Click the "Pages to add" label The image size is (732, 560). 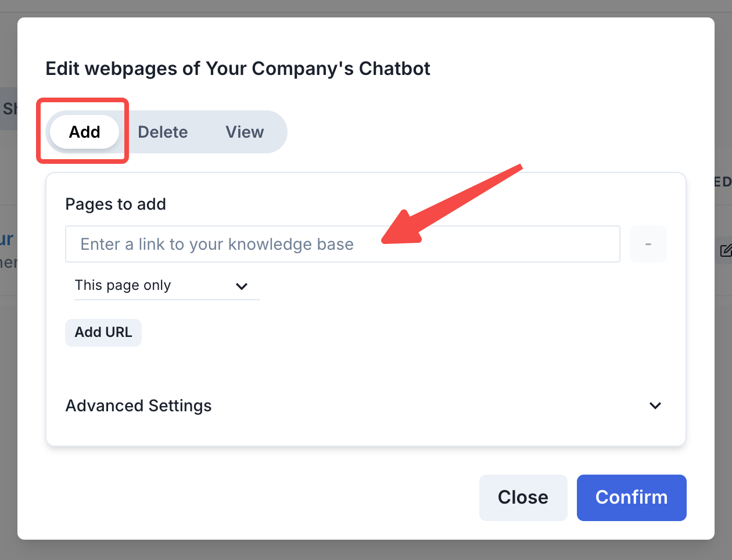pos(116,204)
